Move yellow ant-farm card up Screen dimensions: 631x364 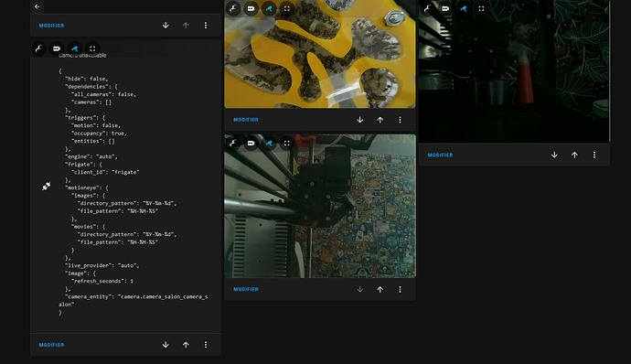380,120
